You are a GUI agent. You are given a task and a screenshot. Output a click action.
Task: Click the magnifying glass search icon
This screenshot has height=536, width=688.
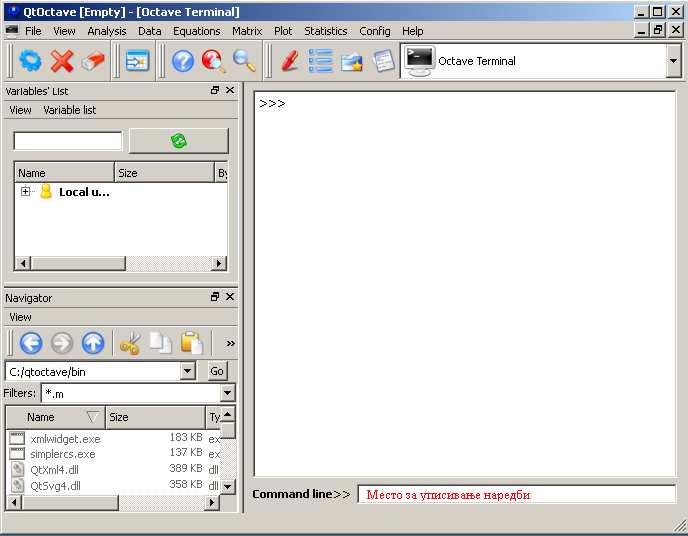(x=244, y=61)
